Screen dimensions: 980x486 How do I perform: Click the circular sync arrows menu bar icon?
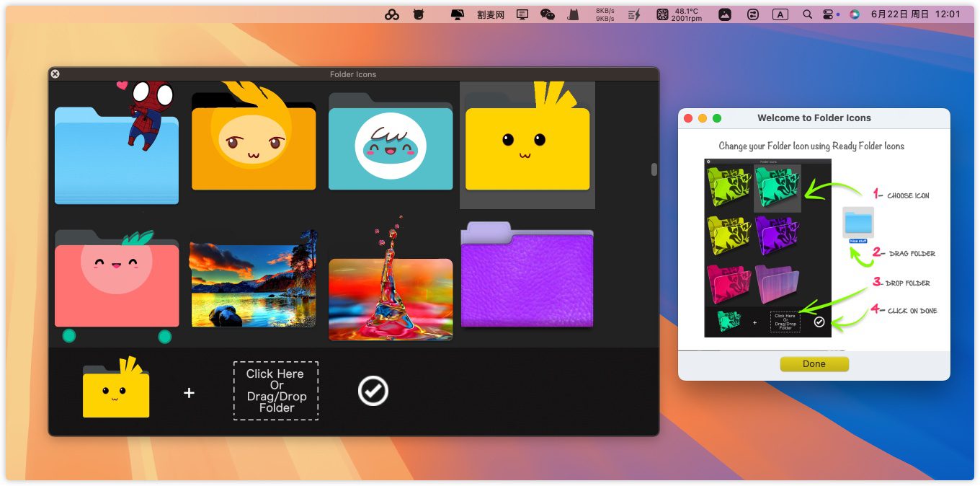[753, 14]
